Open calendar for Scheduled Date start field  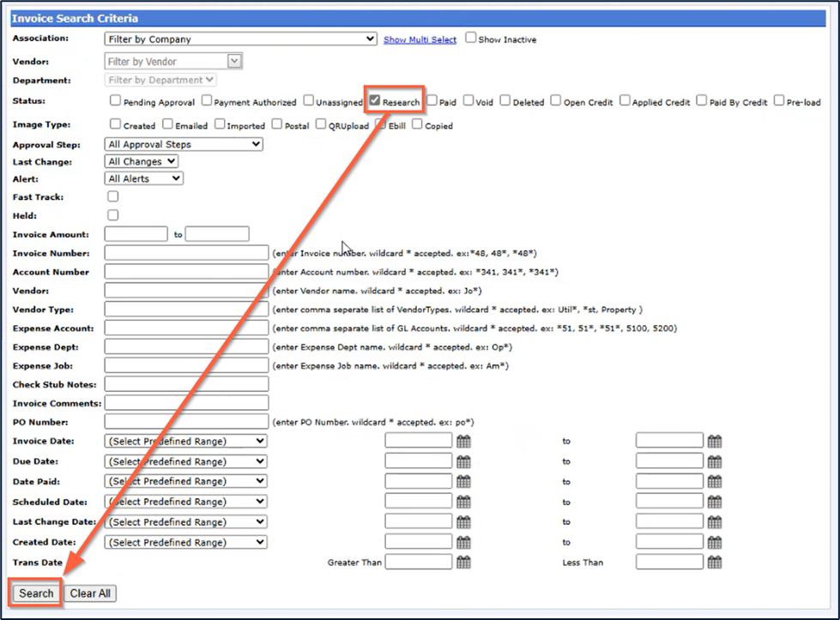(463, 502)
